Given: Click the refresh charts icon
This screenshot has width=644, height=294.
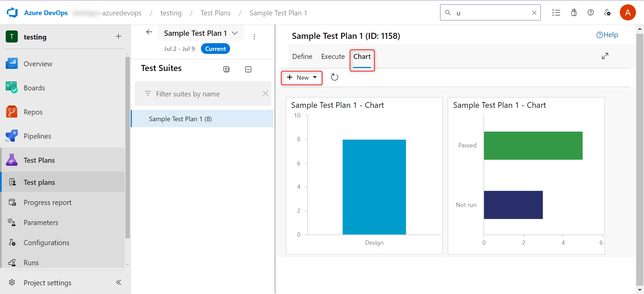Looking at the screenshot, I should (x=334, y=77).
